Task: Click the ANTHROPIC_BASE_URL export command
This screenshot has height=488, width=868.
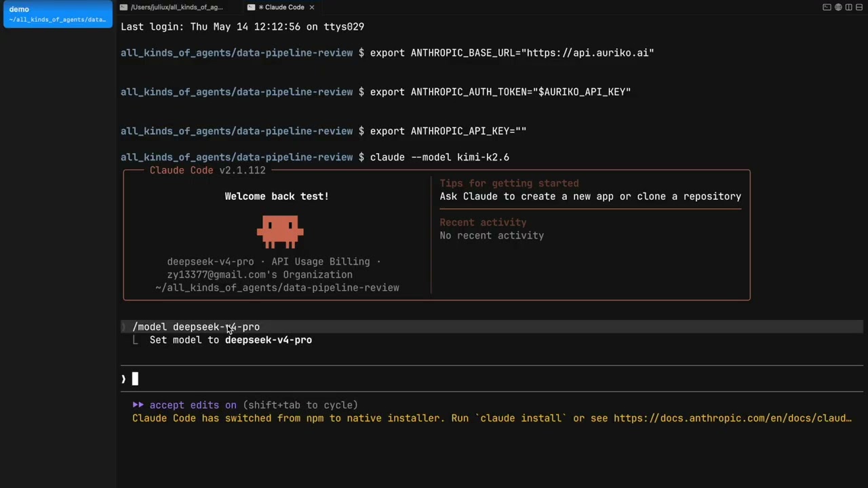Action: coord(512,53)
